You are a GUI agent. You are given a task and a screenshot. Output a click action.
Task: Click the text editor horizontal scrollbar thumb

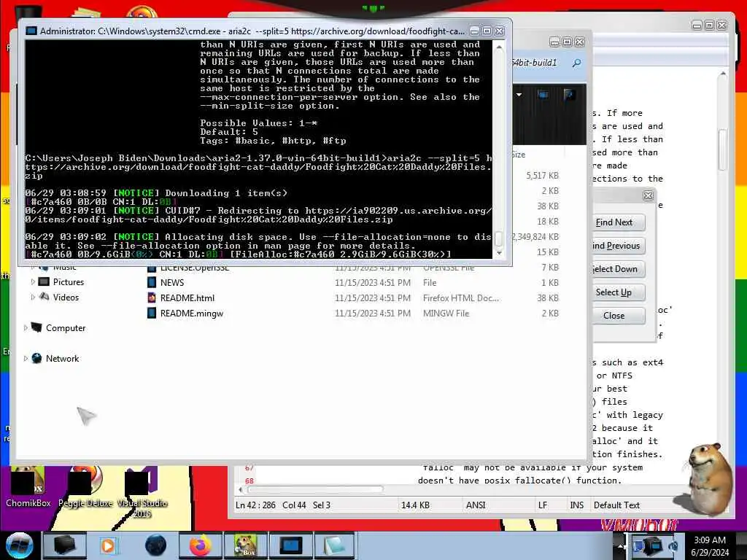315,489
